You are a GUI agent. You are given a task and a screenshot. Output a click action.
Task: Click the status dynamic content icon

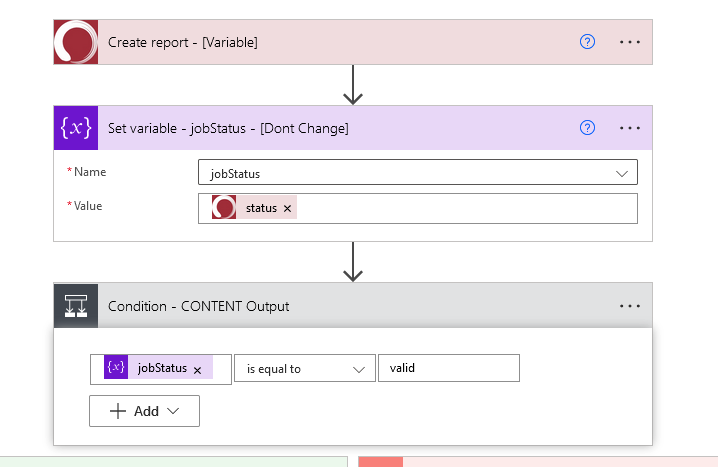click(x=224, y=208)
